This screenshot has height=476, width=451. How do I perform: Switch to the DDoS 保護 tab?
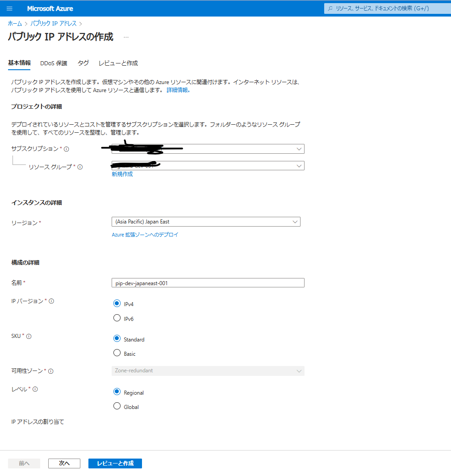click(54, 63)
